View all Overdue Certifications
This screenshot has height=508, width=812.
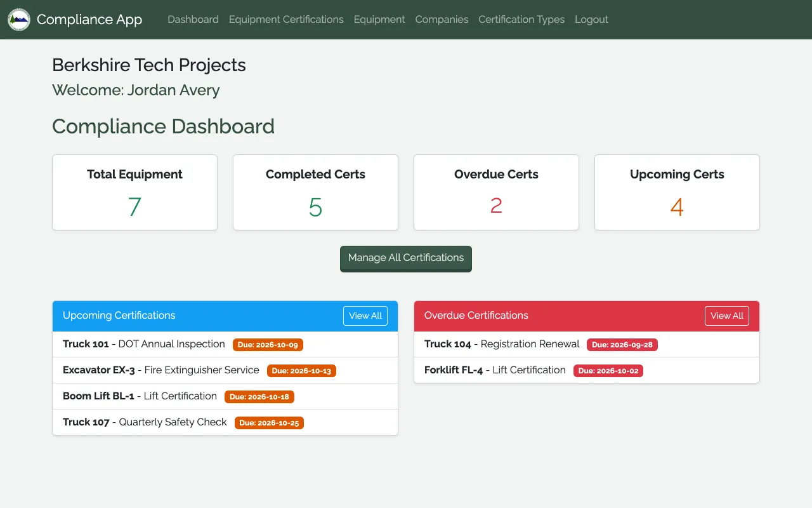(727, 316)
